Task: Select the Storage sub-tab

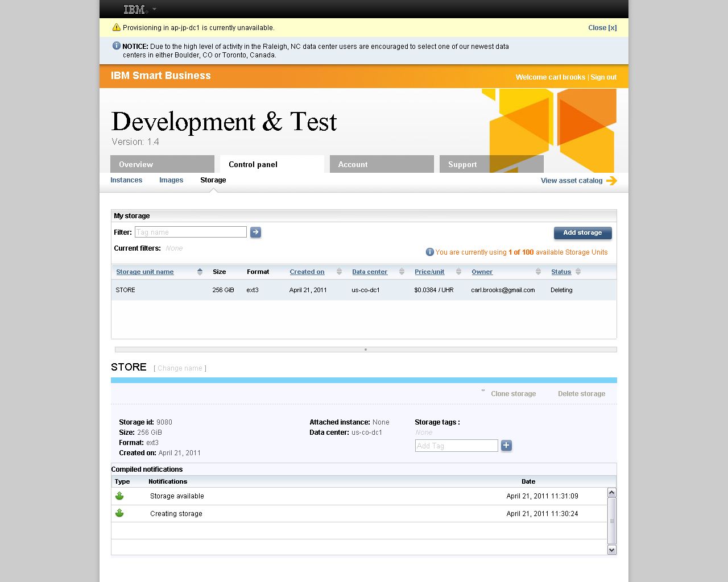Action: [x=213, y=180]
